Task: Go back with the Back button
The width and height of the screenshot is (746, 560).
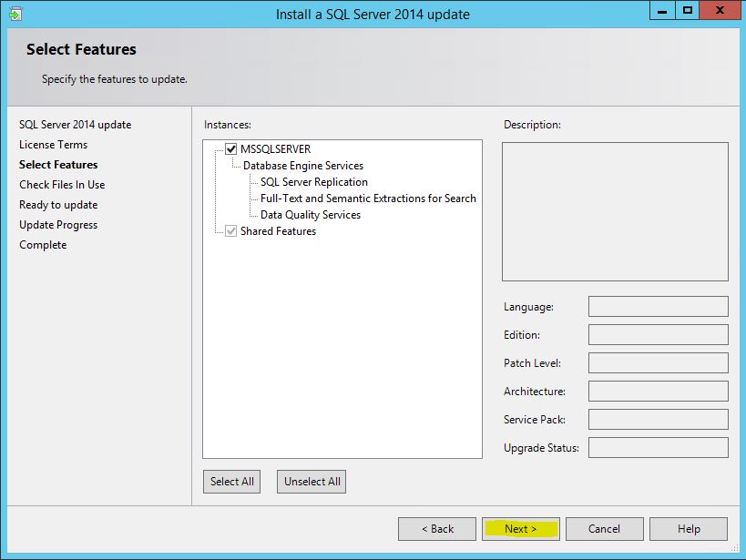Action: tap(437, 529)
